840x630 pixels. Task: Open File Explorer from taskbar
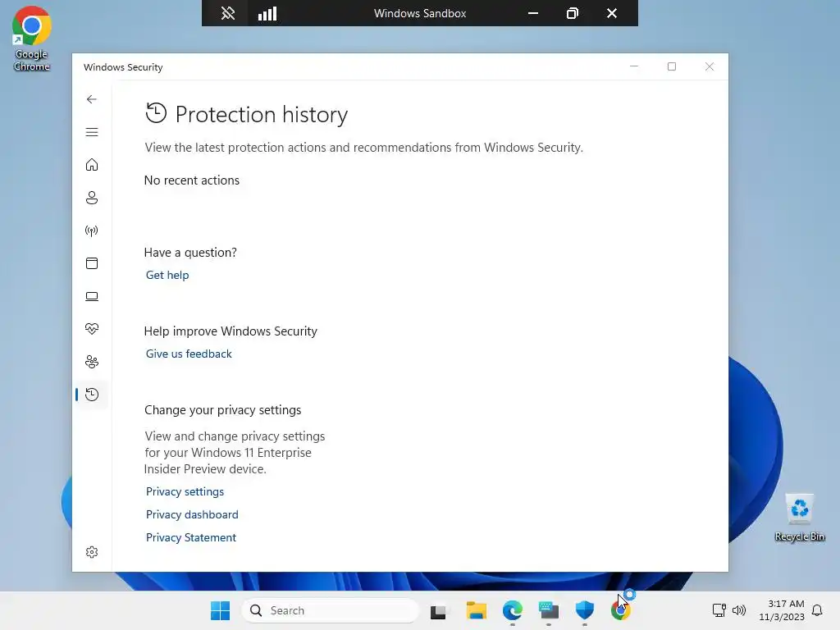click(x=476, y=610)
